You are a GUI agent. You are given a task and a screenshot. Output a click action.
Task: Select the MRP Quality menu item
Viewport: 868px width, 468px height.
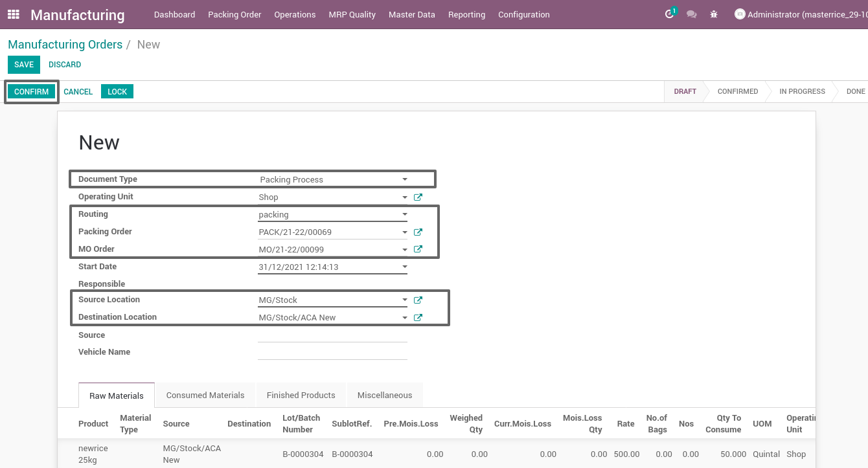352,14
